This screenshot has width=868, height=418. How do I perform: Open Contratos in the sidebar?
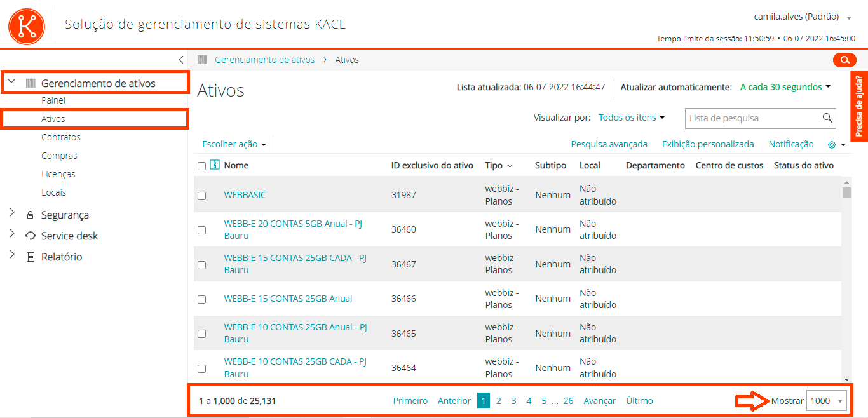[x=61, y=137]
